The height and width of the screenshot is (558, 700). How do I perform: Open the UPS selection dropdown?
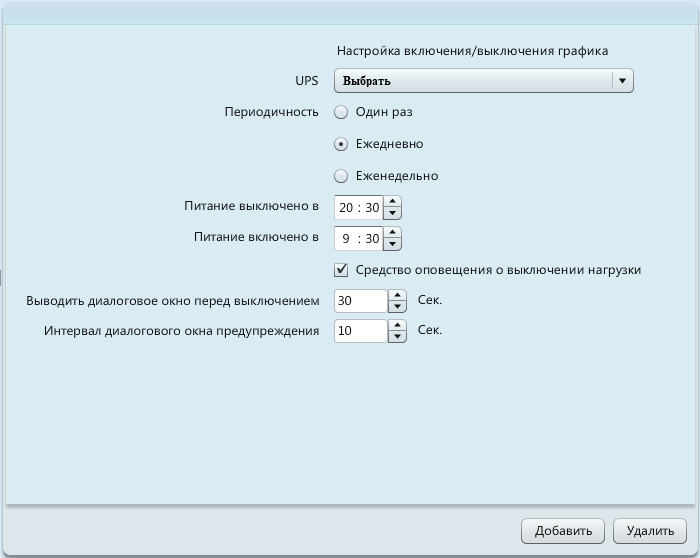(473, 81)
